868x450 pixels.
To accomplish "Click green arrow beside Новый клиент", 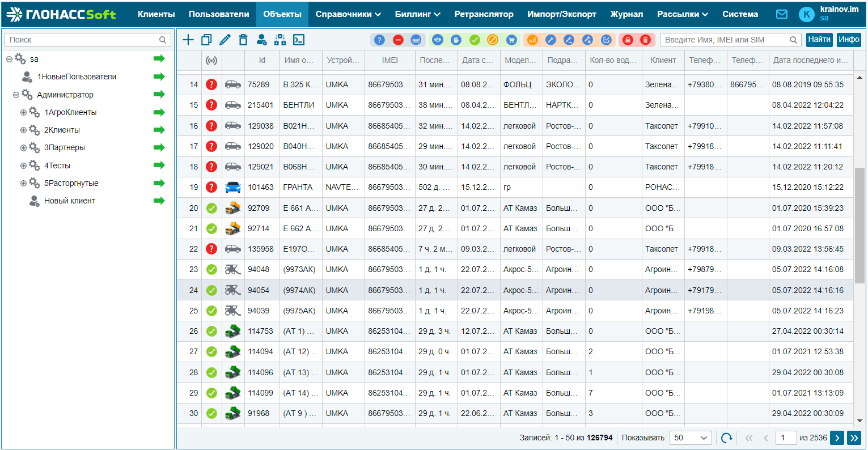I will click(x=159, y=201).
